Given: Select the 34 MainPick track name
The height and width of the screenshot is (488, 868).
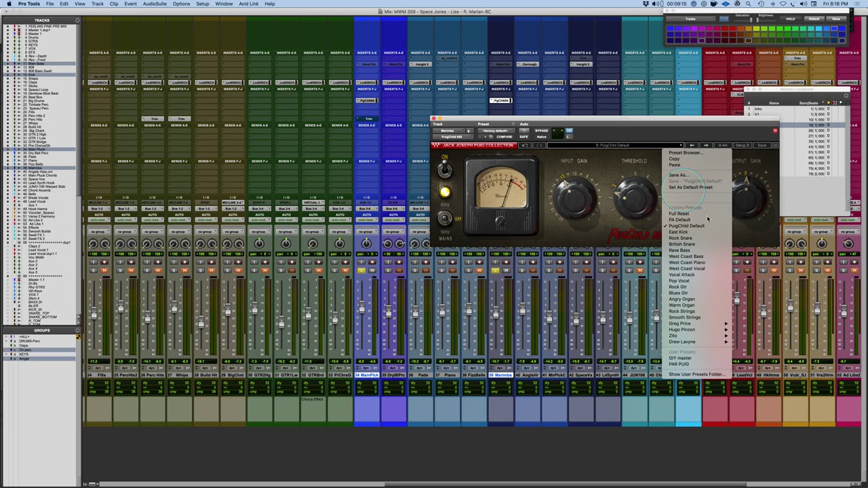Looking at the screenshot, I should (x=367, y=375).
